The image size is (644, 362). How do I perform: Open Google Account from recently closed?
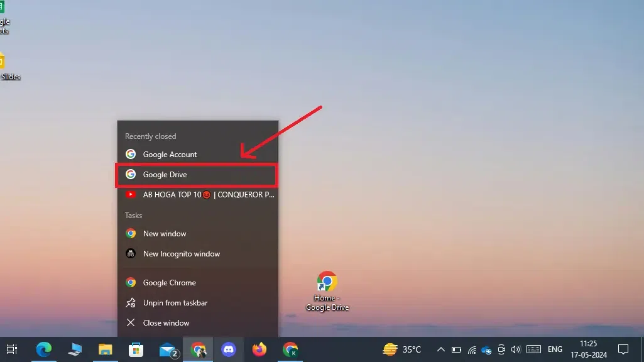197,155
